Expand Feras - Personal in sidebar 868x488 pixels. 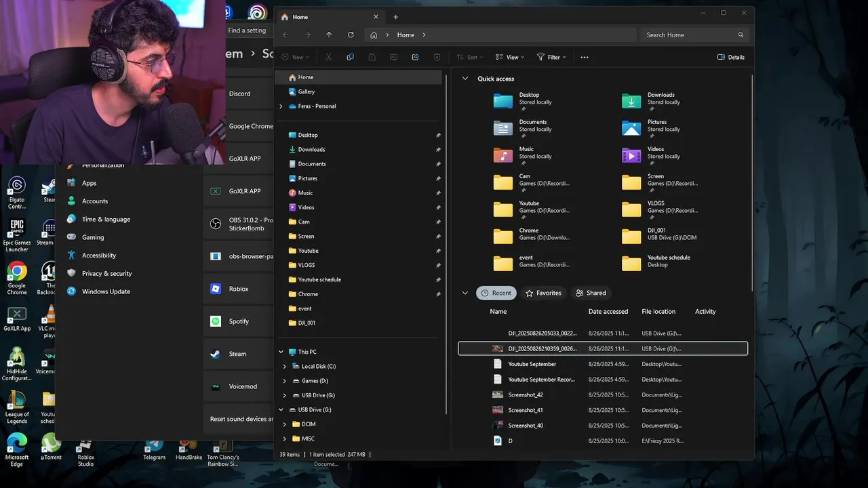pyautogui.click(x=281, y=106)
